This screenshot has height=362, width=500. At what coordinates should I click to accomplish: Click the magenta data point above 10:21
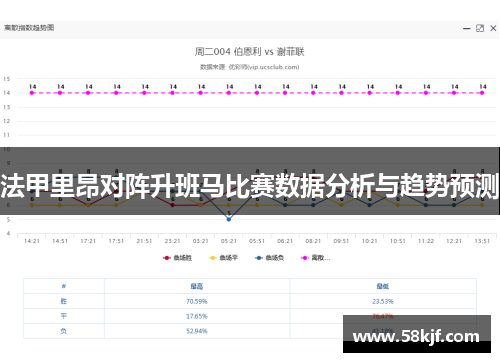(369, 93)
